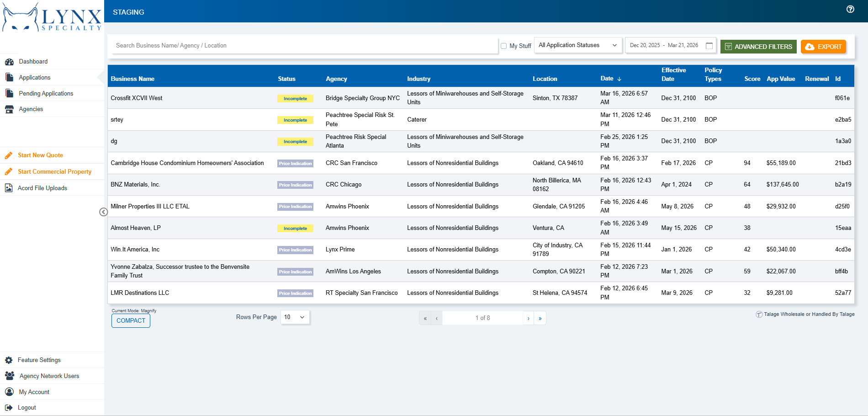The height and width of the screenshot is (416, 868).
Task: Open the Rows Per Page dropdown
Action: tap(295, 317)
